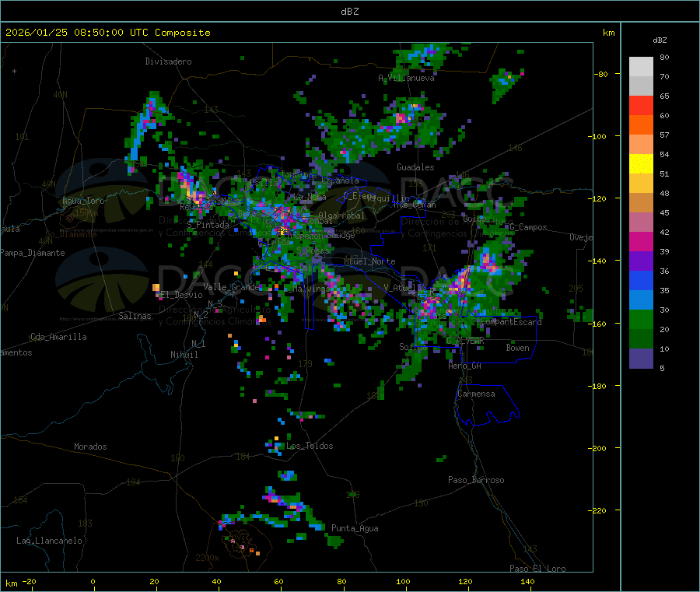Select the 'Agua_Toro' location label
This screenshot has width=700, height=592.
(x=83, y=201)
